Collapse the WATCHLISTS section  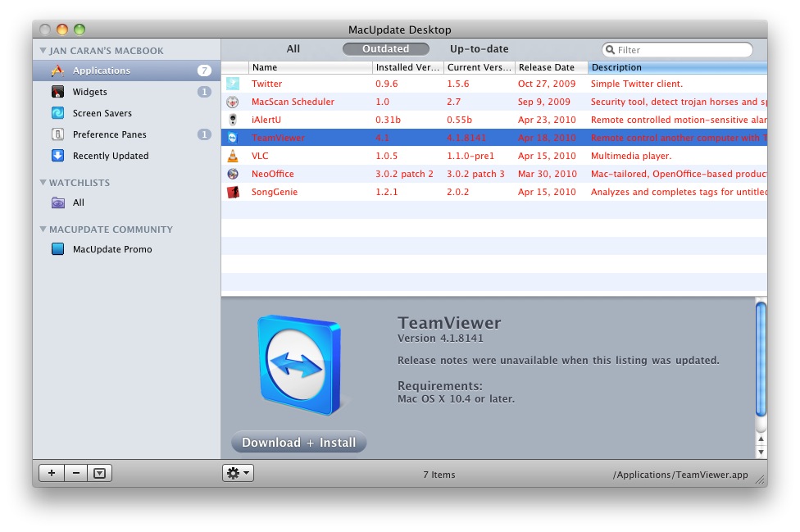point(43,183)
